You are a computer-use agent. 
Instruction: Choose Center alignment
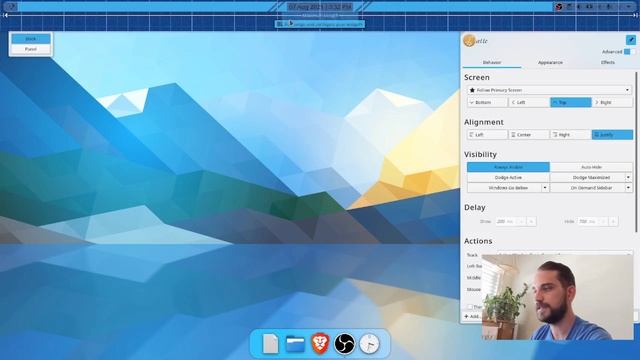(x=529, y=135)
